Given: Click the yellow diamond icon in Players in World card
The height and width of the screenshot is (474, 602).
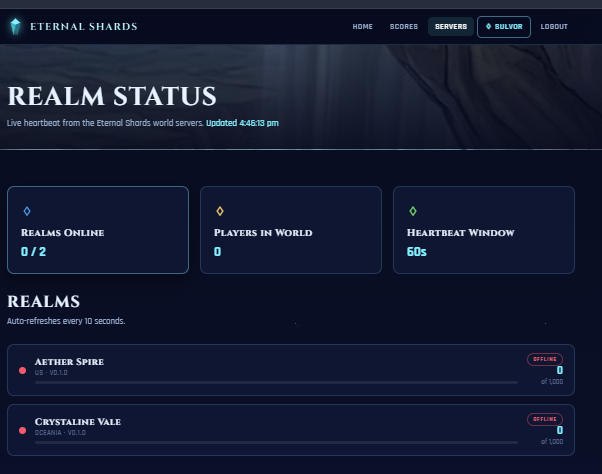Looking at the screenshot, I should tap(220, 211).
